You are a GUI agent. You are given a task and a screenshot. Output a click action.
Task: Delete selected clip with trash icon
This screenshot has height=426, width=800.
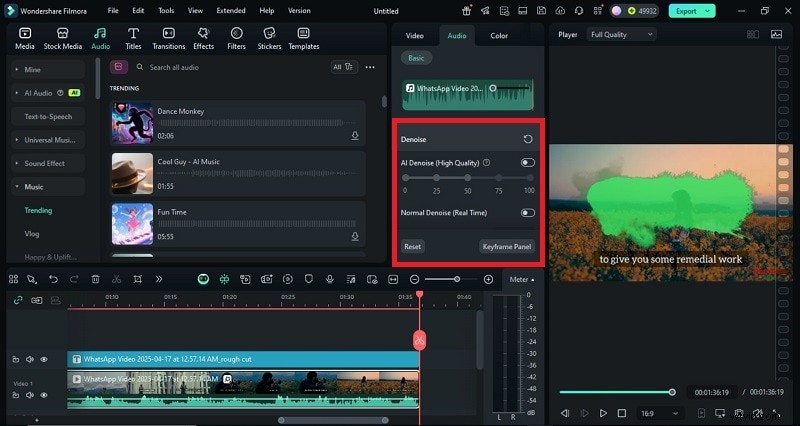coord(95,279)
